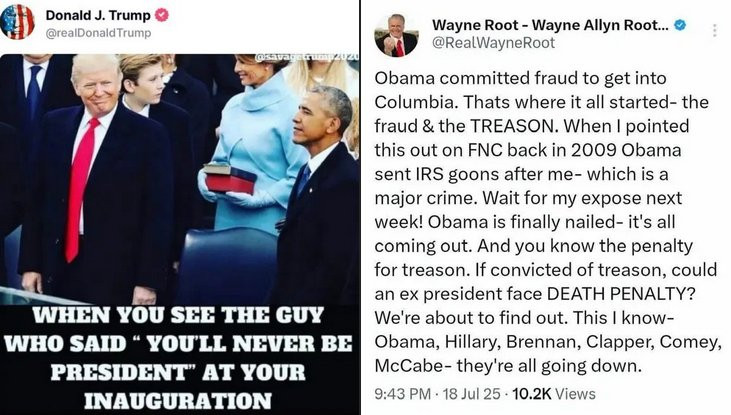This screenshot has height=415, width=731.
Task: Click the @savagetrump2020 watermark on the image
Action: (x=307, y=57)
